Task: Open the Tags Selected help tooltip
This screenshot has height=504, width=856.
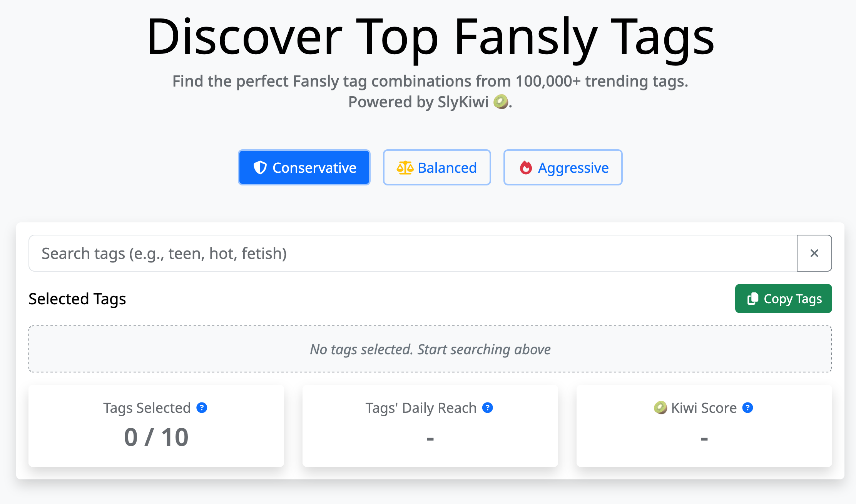Action: [x=202, y=408]
